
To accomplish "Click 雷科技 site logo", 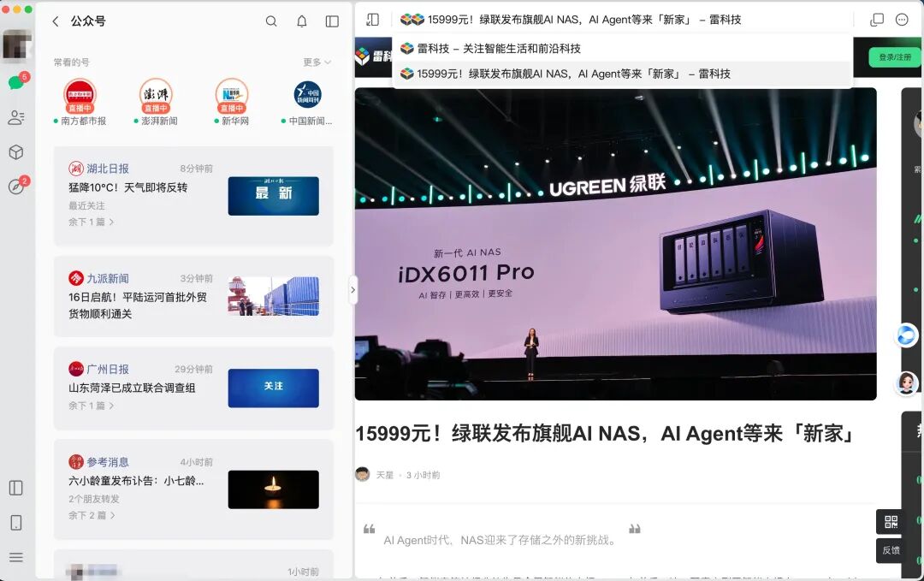I will point(374,56).
